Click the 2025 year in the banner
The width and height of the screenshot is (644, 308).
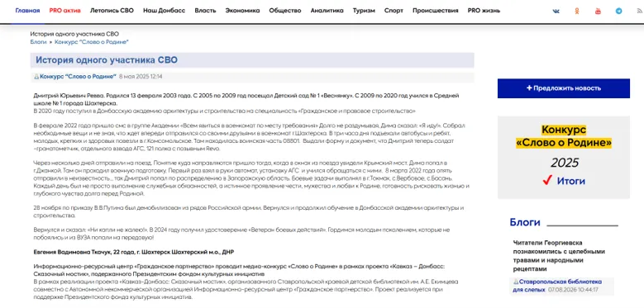565,163
